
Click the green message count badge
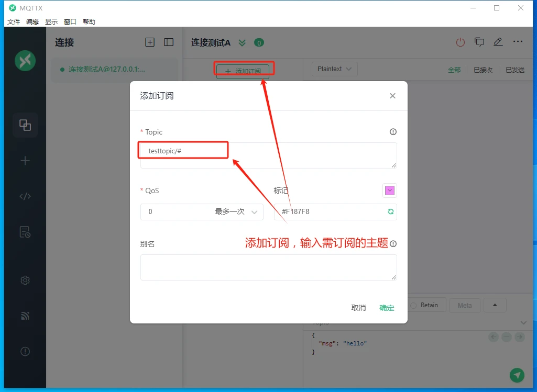tap(259, 43)
